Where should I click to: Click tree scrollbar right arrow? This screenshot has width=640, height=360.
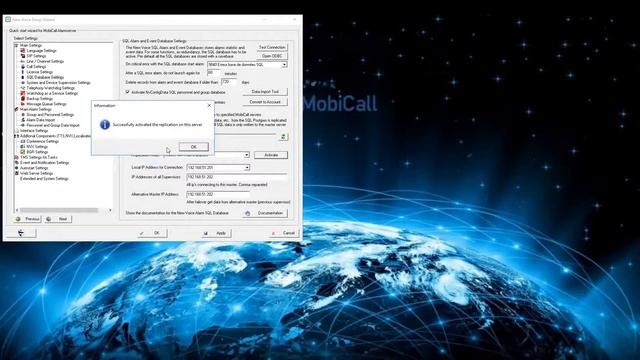[110, 210]
